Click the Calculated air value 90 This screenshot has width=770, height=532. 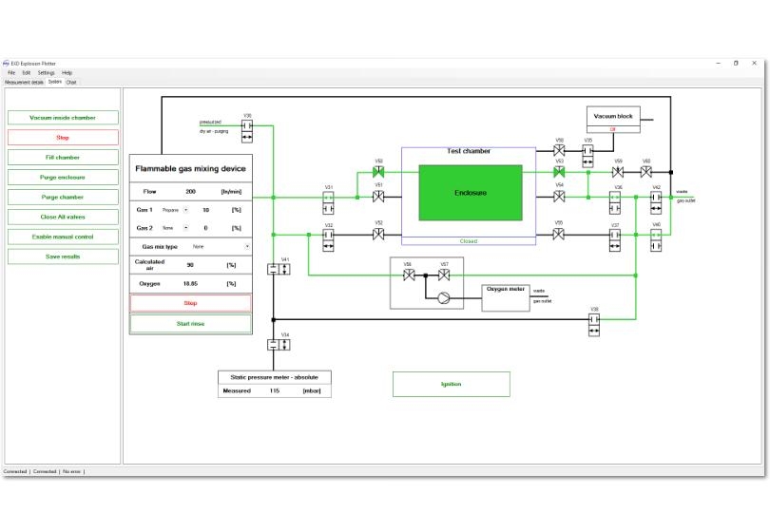coord(190,265)
